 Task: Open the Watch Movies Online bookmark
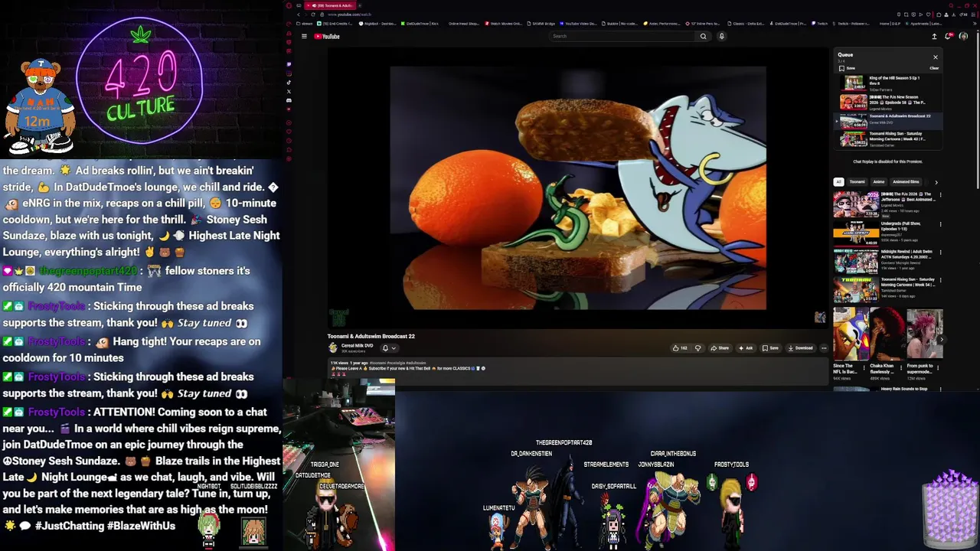pyautogui.click(x=504, y=24)
